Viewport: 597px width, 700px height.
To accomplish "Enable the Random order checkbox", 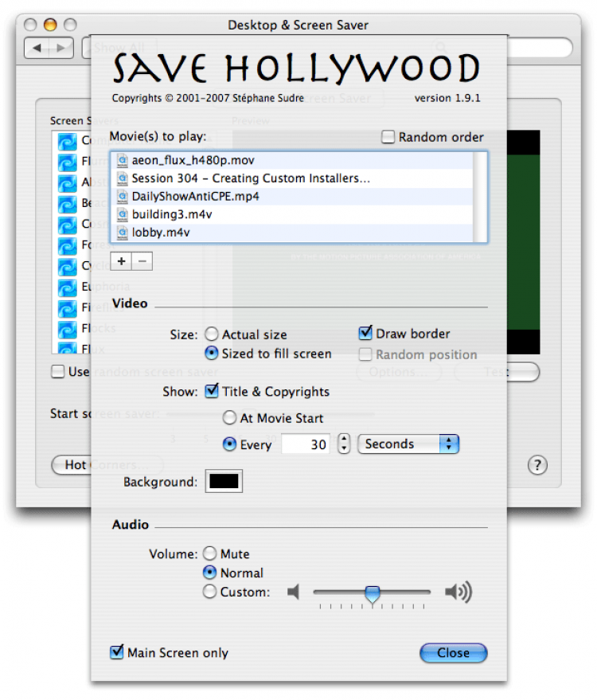I will pos(388,137).
